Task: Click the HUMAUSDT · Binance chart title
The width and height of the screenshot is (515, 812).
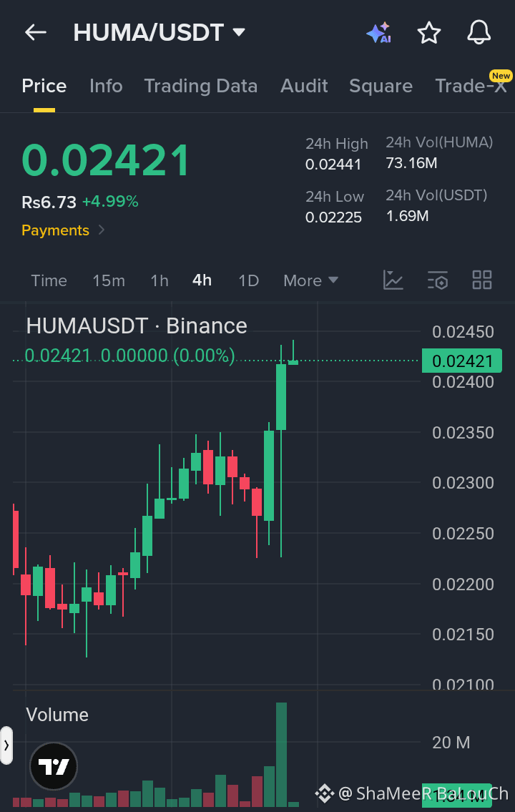Action: (137, 326)
